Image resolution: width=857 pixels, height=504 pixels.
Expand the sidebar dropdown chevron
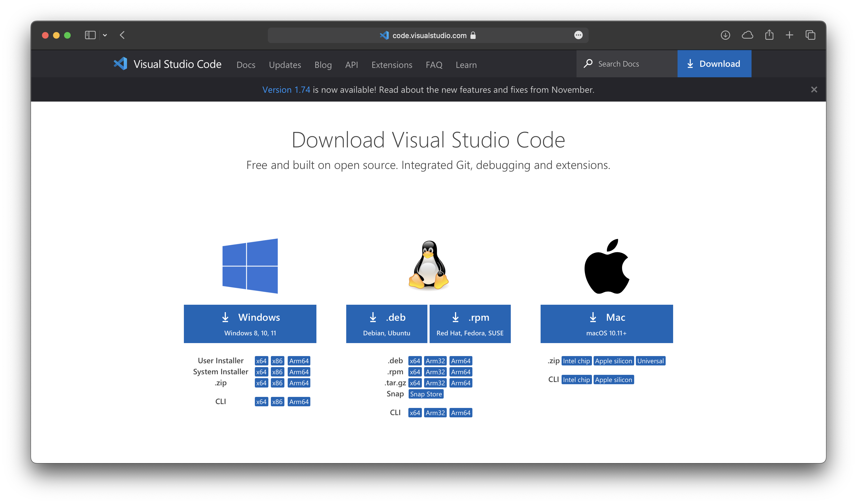pyautogui.click(x=105, y=35)
